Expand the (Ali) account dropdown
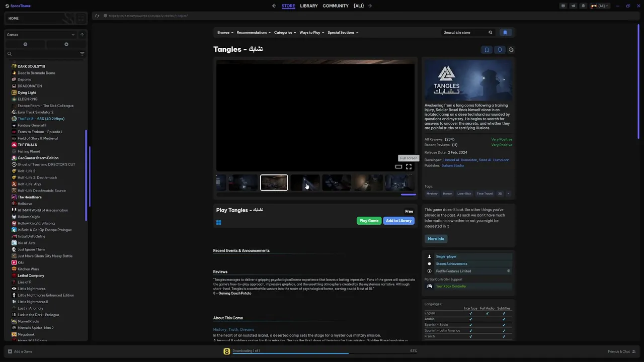 click(x=600, y=6)
